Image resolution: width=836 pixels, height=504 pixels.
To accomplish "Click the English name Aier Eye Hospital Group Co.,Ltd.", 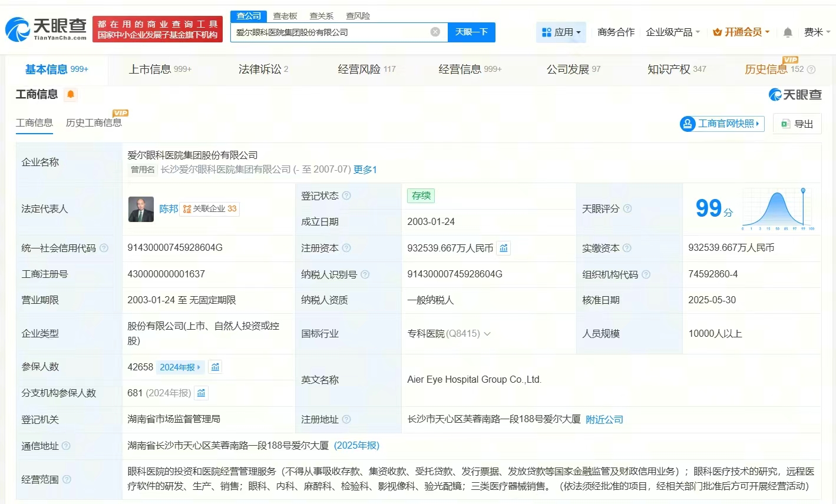I will point(474,380).
